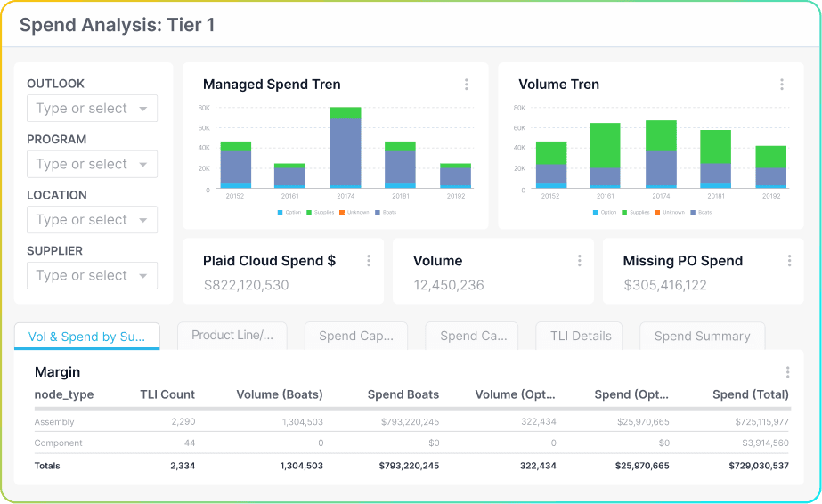Image resolution: width=822 pixels, height=504 pixels.
Task: Toggle Supplies legend in Managed Spend chart
Action: 321,212
